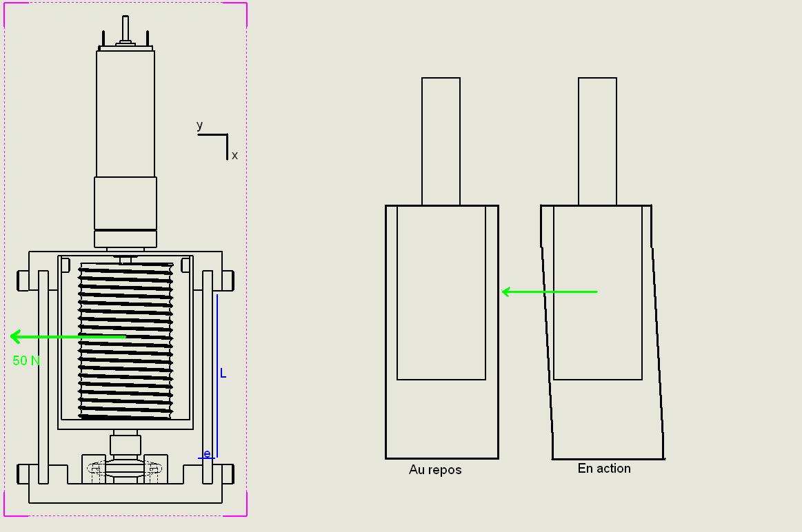Select the green force arrow on the spring assembly
The image size is (802, 532).
pos(68,336)
